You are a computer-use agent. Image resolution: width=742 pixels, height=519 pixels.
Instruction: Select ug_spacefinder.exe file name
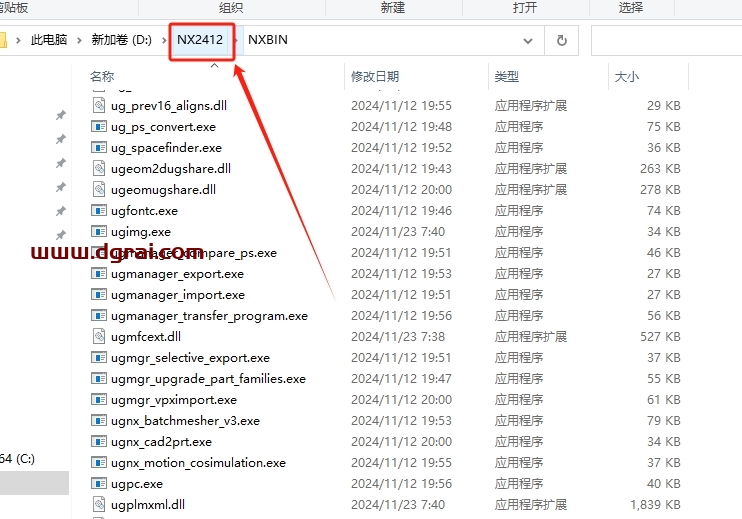coord(166,148)
